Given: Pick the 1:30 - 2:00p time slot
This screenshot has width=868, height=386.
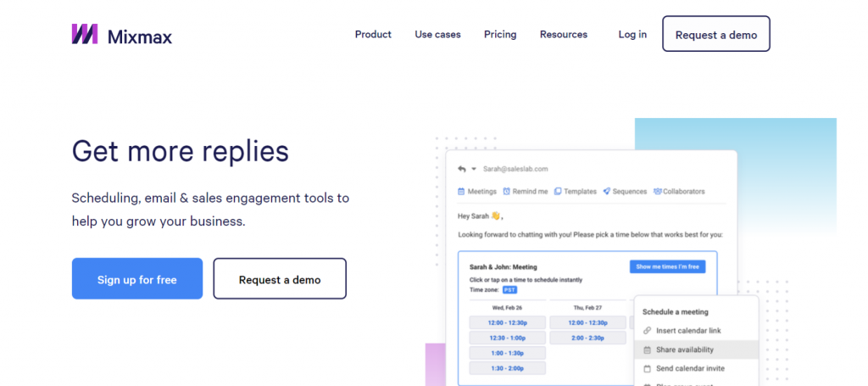Looking at the screenshot, I should 507,368.
